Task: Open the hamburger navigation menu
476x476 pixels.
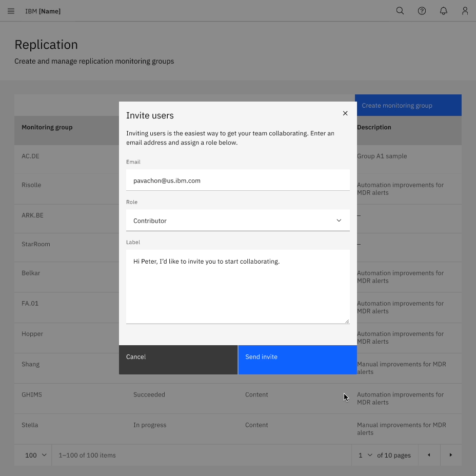Action: pyautogui.click(x=11, y=10)
